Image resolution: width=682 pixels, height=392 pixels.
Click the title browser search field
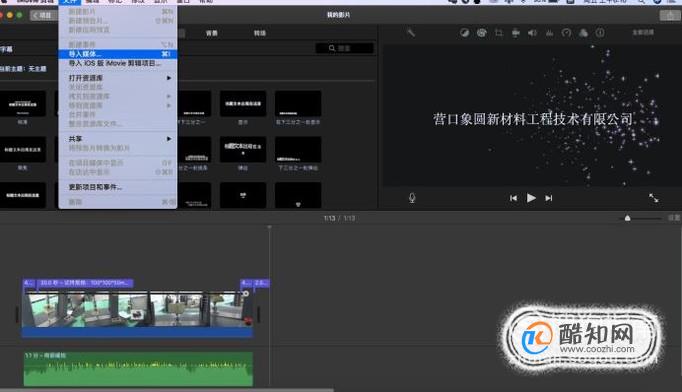[344, 48]
